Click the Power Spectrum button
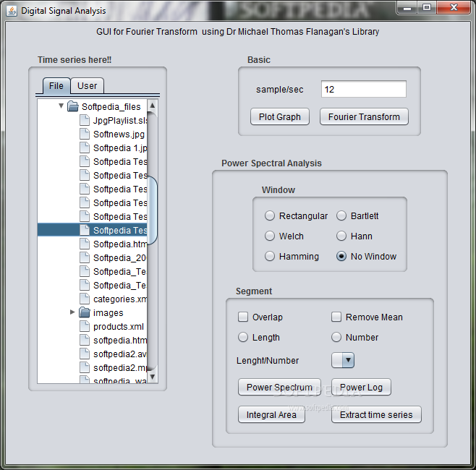 (x=279, y=387)
